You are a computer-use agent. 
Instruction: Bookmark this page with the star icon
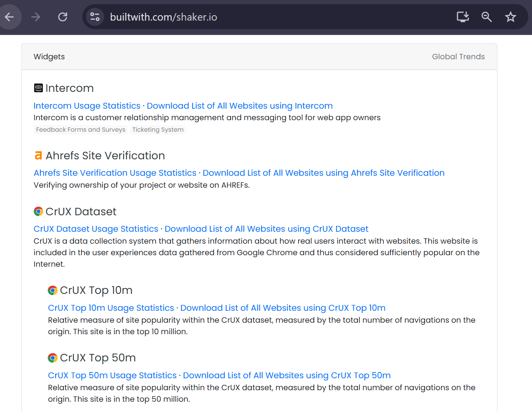511,17
